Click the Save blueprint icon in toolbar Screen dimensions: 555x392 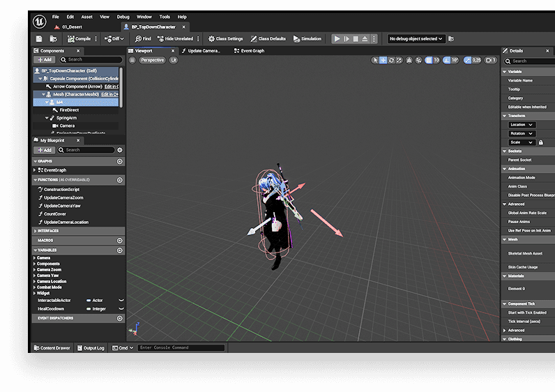[x=40, y=39]
